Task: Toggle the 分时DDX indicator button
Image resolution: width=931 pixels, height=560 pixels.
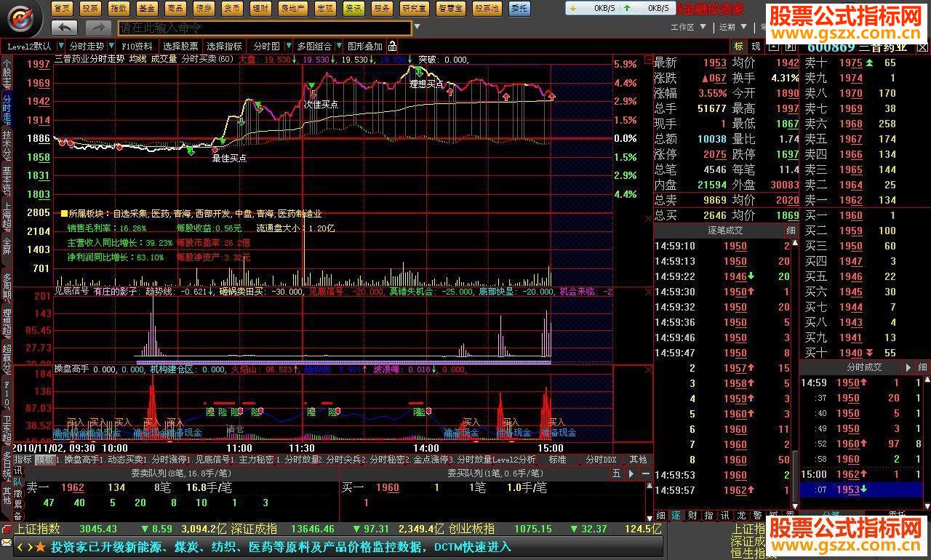Action: [x=601, y=460]
